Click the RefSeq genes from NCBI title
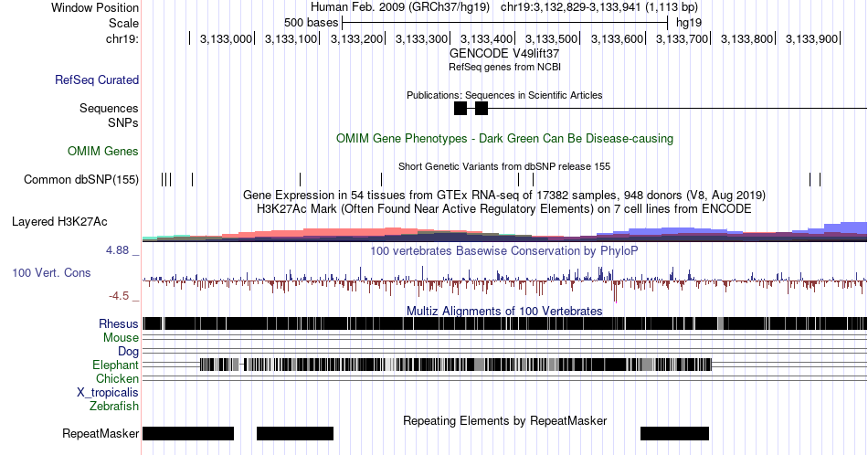Image resolution: width=868 pixels, height=455 pixels. click(x=504, y=67)
